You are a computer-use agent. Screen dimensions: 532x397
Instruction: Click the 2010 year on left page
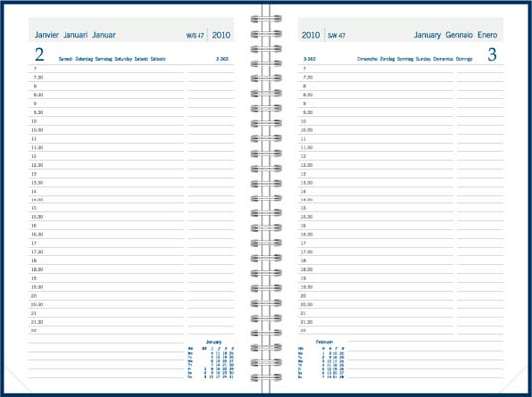(221, 35)
